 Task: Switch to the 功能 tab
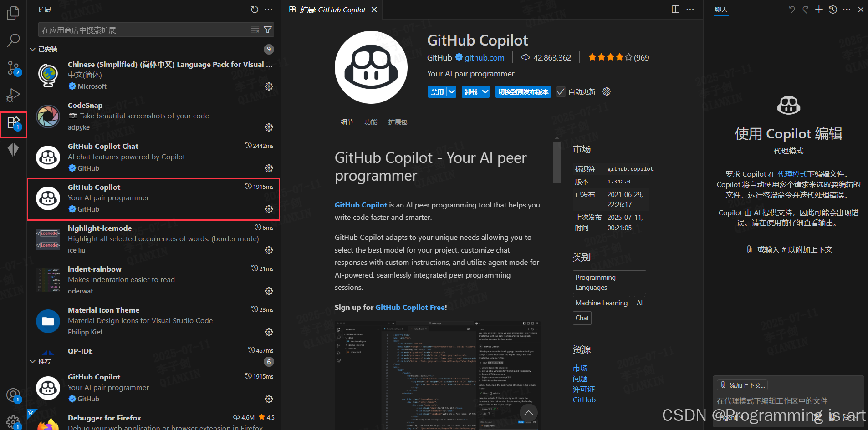tap(371, 122)
